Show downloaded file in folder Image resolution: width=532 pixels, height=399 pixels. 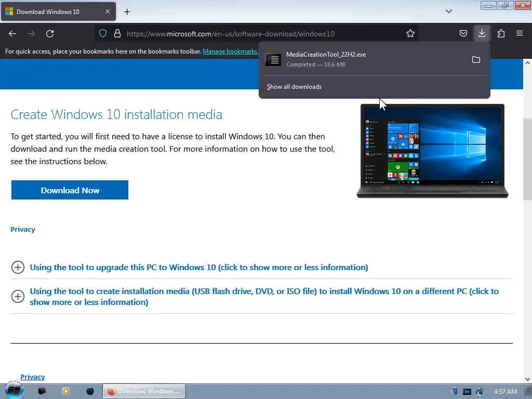(476, 60)
